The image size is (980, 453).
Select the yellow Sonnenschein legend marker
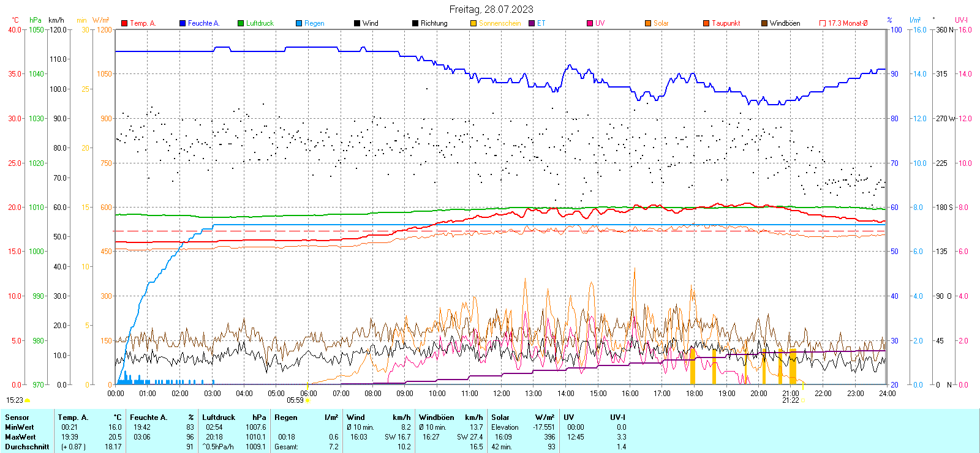pyautogui.click(x=473, y=23)
